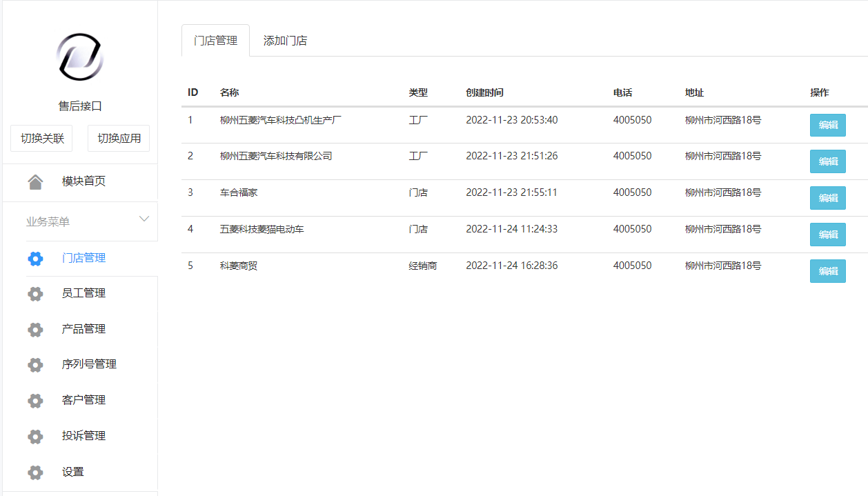
Task: Open 设置 in the sidebar
Action: click(x=72, y=472)
